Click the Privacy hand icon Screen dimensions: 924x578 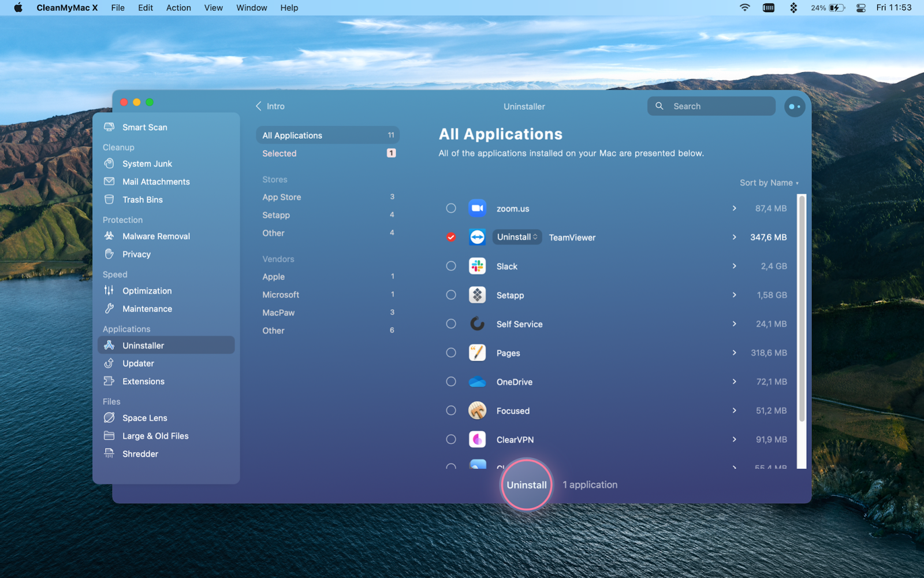click(x=109, y=254)
